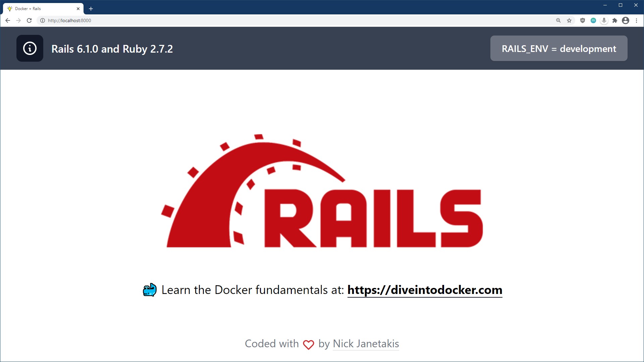Open the uBlock Origin shield extension
644x362 pixels.
pos(583,20)
